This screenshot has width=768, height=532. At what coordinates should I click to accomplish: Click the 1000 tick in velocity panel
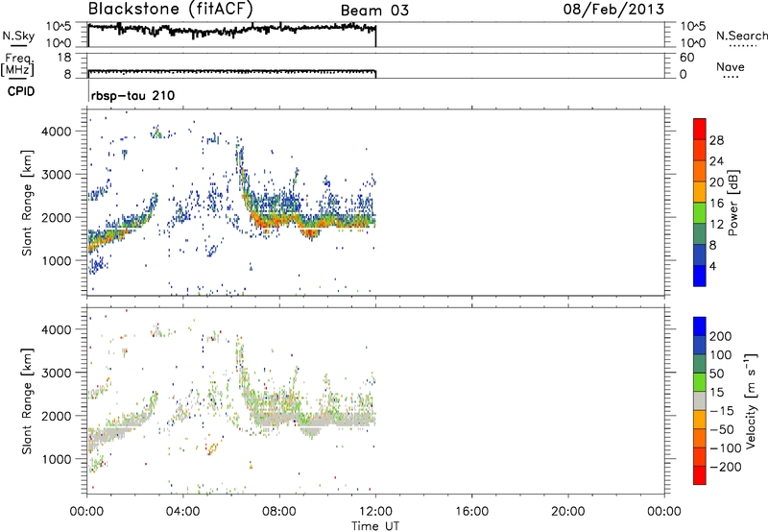click(x=57, y=459)
